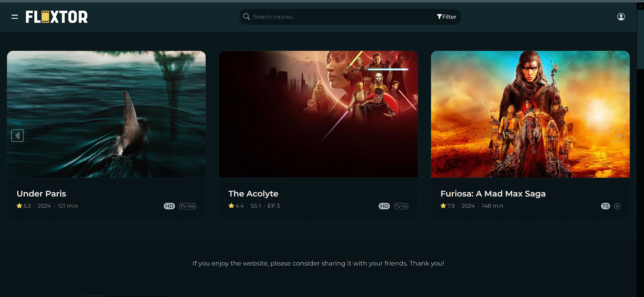The width and height of the screenshot is (644, 297).
Task: Click 'EP 3' on The Acolyte
Action: 274,206
